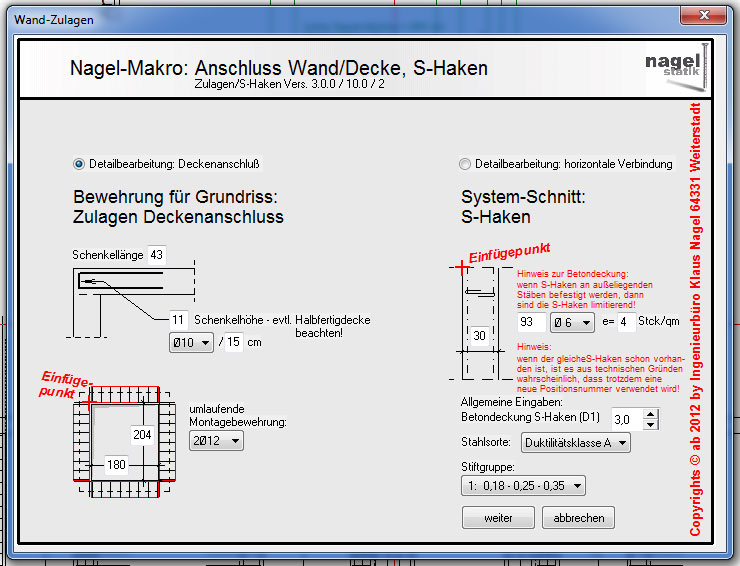Select Detailbearbeitung: horizontale Verbindung option
The height and width of the screenshot is (566, 740).
click(465, 164)
